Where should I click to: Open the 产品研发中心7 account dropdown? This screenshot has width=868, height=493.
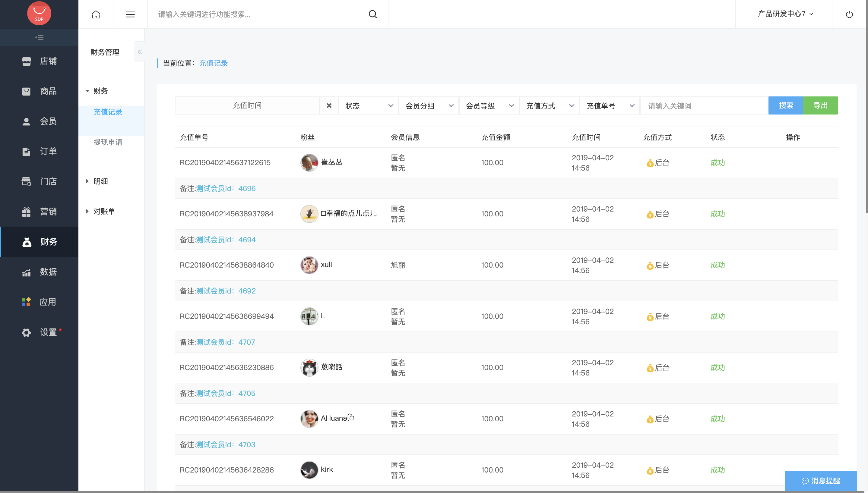click(785, 14)
